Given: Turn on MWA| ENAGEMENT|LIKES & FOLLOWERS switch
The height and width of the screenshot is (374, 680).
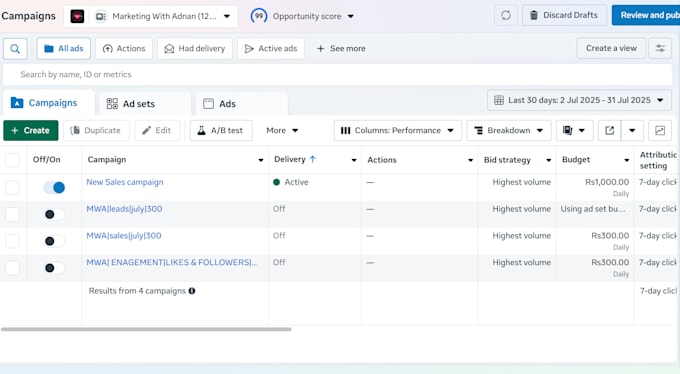Looking at the screenshot, I should [x=54, y=268].
